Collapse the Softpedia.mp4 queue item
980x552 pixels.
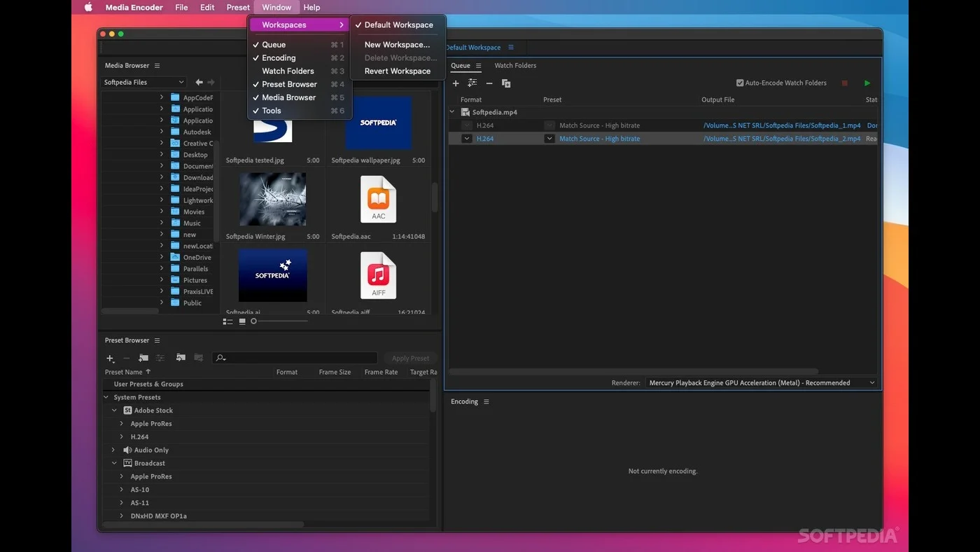coord(451,112)
